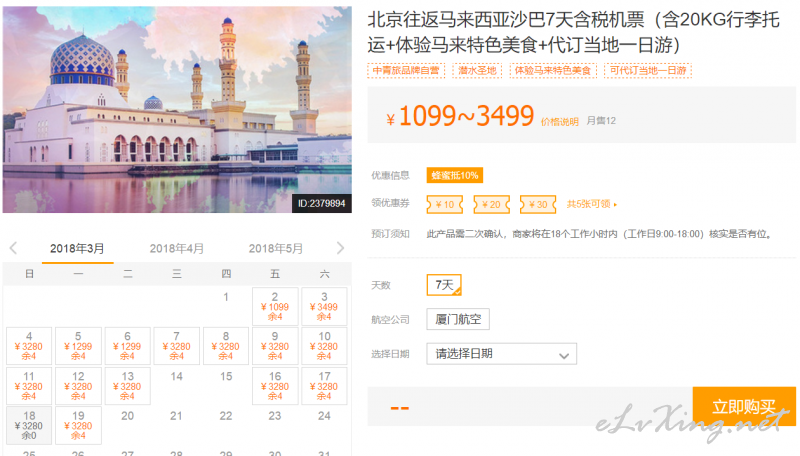This screenshot has height=456, width=800.
Task: Select March 2 priced ¥1099
Action: [x=275, y=306]
